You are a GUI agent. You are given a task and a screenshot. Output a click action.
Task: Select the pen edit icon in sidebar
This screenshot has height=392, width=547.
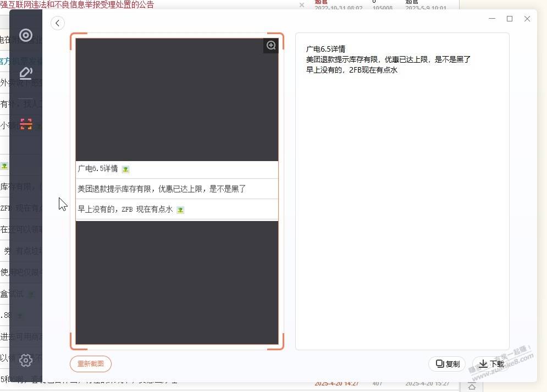pyautogui.click(x=26, y=73)
